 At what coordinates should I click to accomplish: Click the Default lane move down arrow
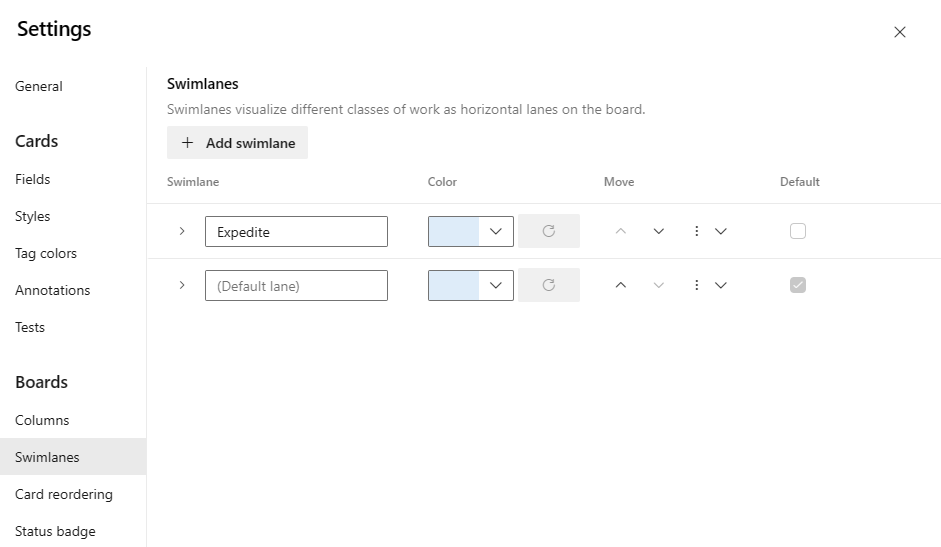pos(658,285)
